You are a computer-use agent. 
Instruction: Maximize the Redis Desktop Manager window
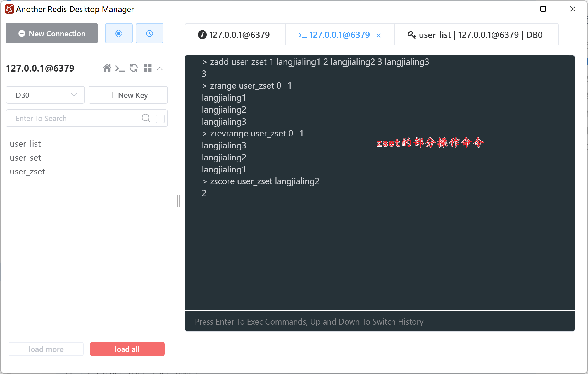click(x=543, y=9)
